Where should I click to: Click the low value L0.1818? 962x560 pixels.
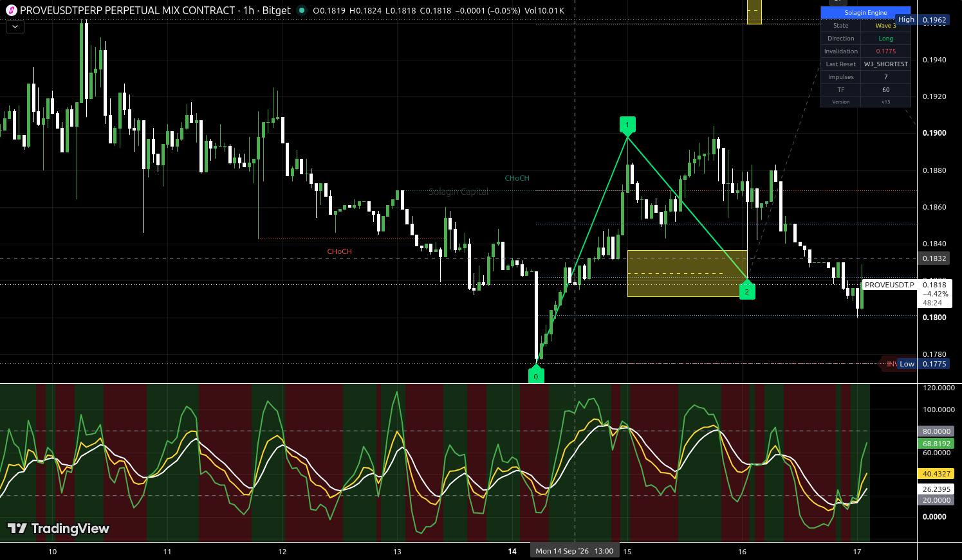[x=400, y=11]
